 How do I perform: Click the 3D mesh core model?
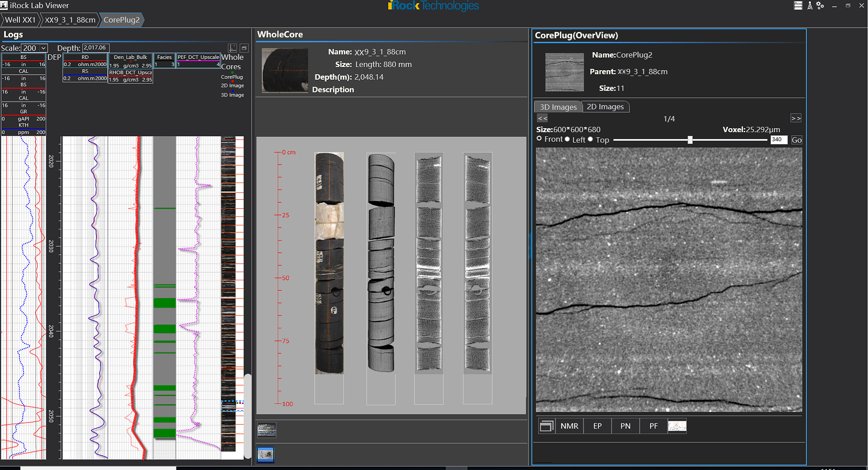pyautogui.click(x=381, y=263)
